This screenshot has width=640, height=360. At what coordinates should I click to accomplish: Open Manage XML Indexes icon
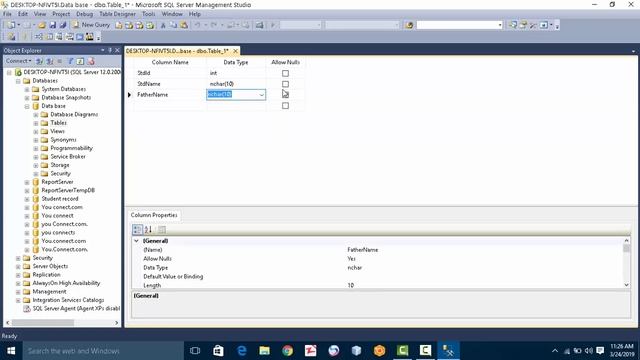(69, 37)
